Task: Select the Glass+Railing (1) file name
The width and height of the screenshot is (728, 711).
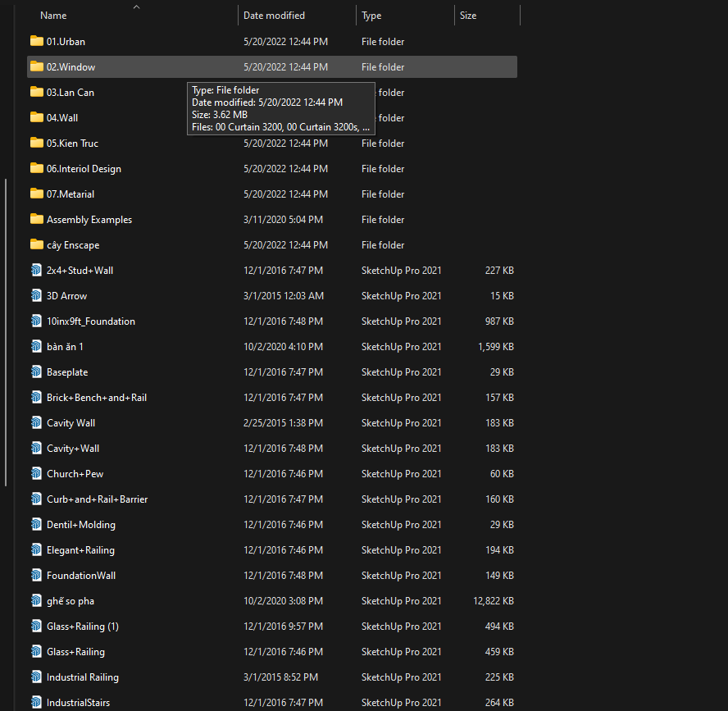Action: click(x=83, y=627)
